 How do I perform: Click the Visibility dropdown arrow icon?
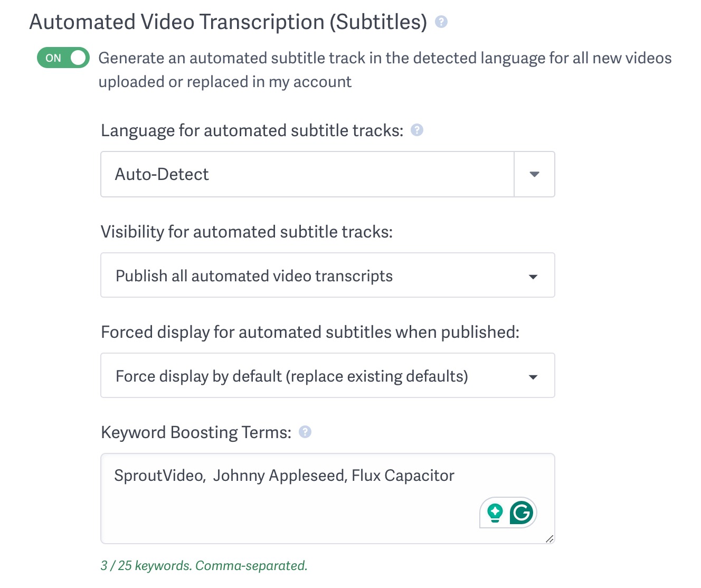[534, 276]
